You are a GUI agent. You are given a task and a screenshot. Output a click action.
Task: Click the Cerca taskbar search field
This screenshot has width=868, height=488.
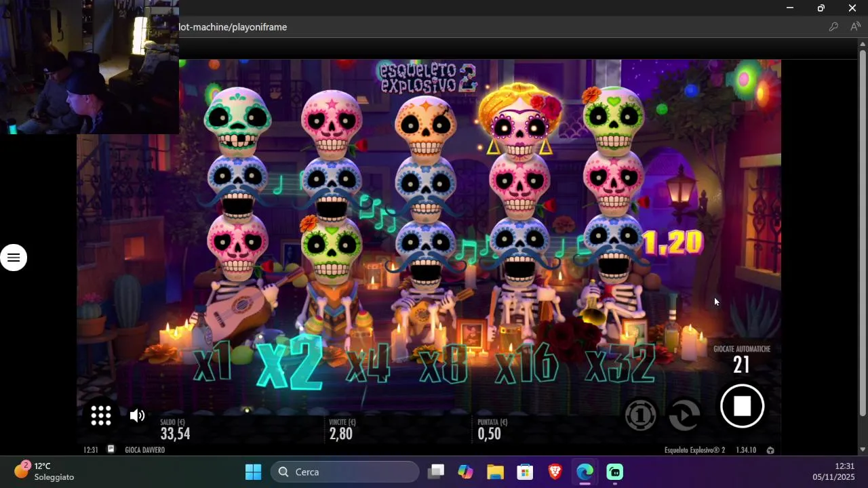[345, 472]
